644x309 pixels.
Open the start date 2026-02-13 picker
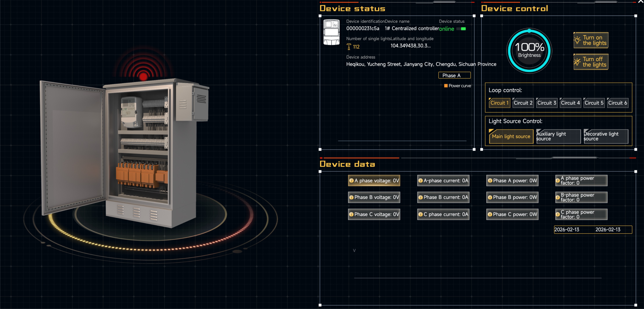(567, 230)
